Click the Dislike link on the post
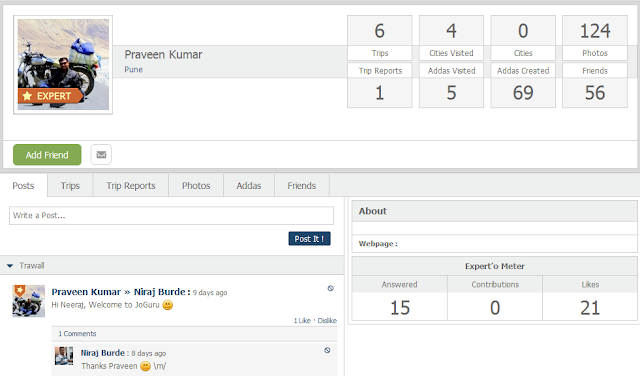 point(327,321)
